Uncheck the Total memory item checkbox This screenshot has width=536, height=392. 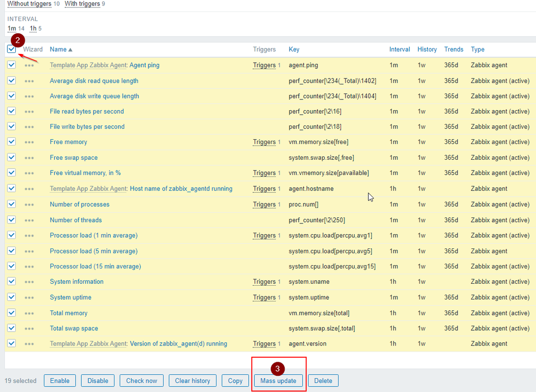[11, 312]
